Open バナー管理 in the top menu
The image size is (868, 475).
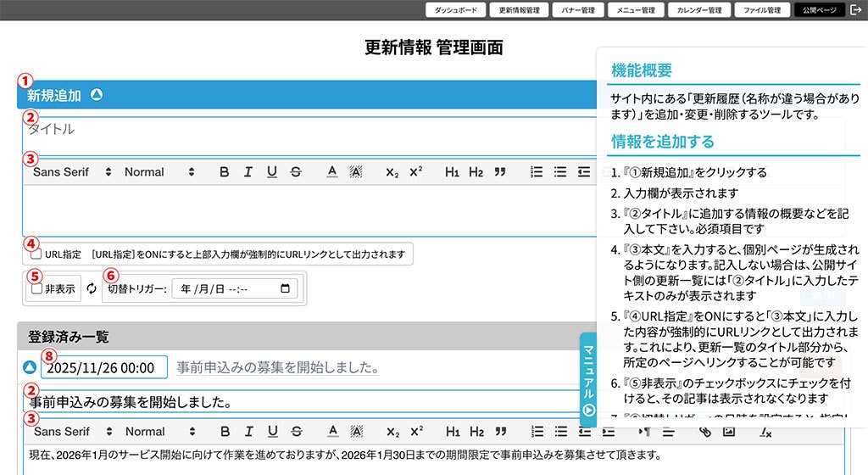pyautogui.click(x=578, y=10)
